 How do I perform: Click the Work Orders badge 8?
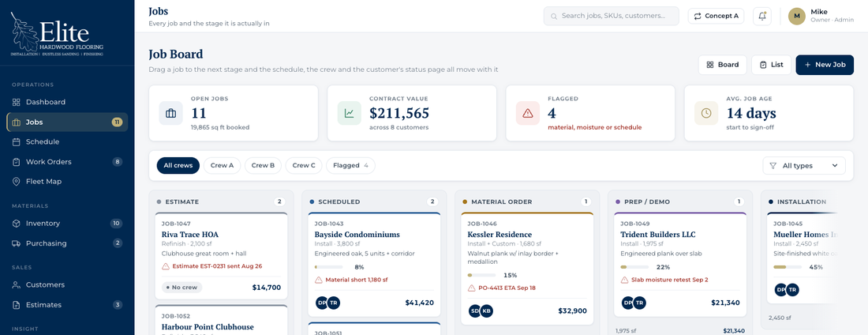(117, 162)
